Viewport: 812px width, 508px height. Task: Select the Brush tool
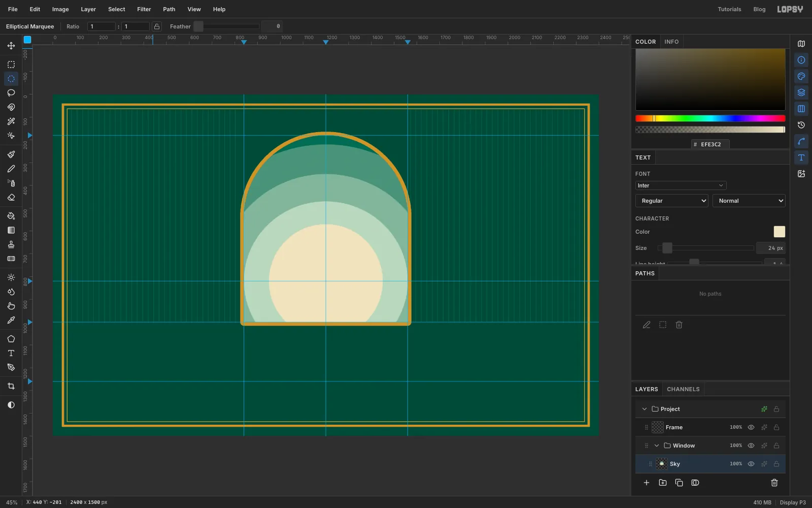(11, 154)
